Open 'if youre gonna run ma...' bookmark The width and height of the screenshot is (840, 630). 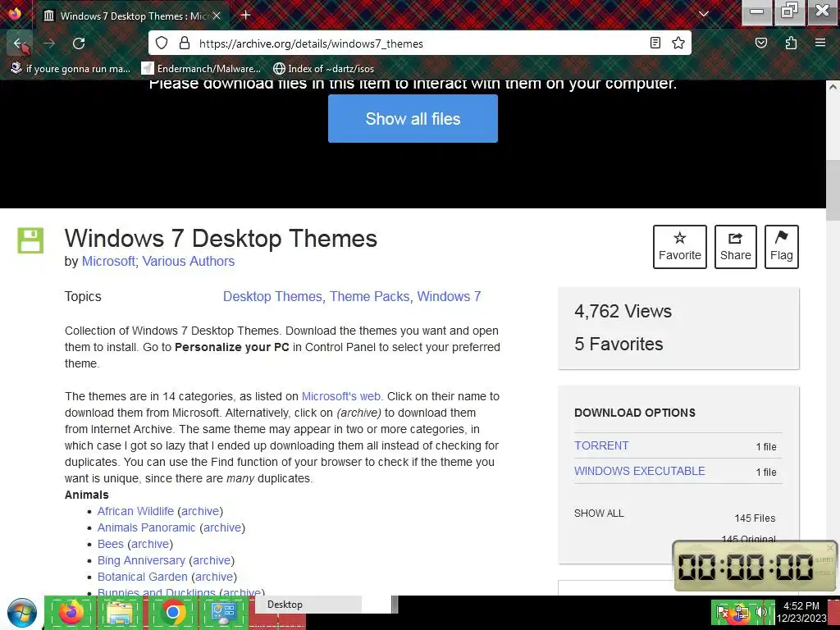pos(71,69)
